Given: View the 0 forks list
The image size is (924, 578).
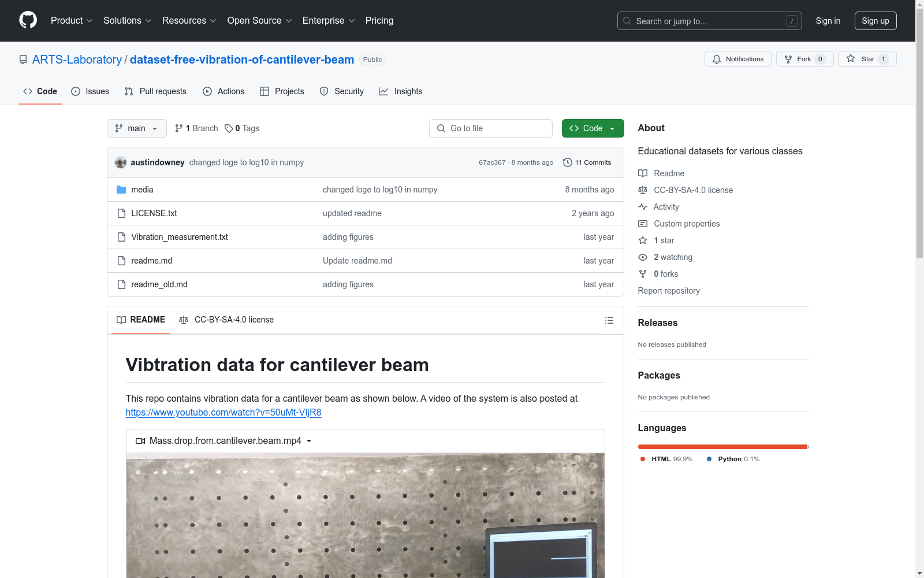Looking at the screenshot, I should click(658, 274).
